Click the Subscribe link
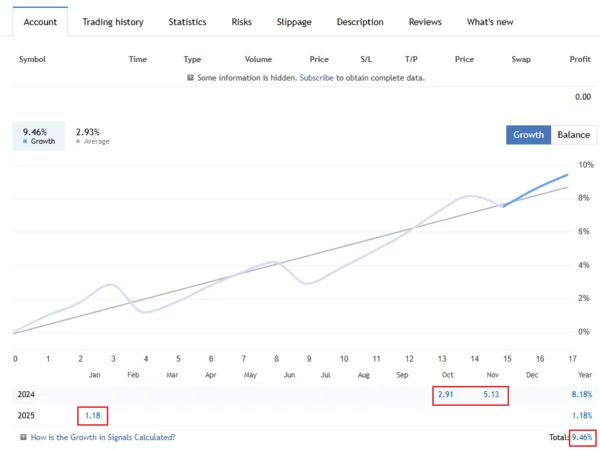The height and width of the screenshot is (450, 600). (x=317, y=77)
